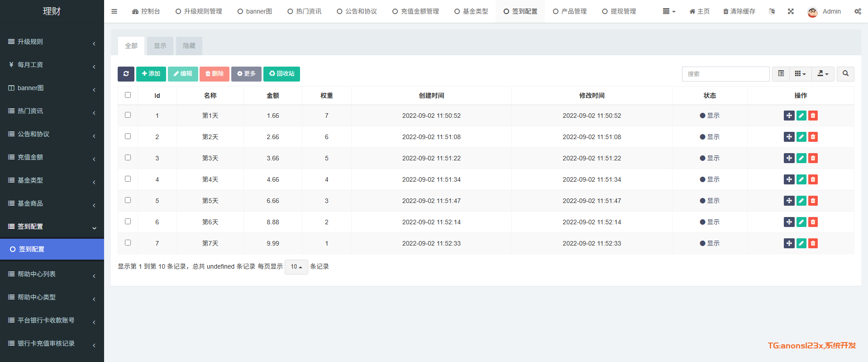The image size is (868, 362).
Task: Select the 显示 filter tab
Action: [x=160, y=46]
